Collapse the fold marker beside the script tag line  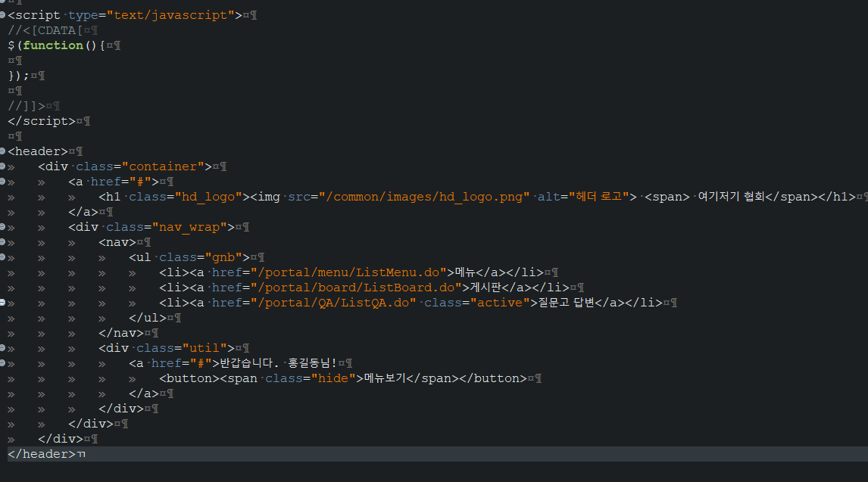2,15
